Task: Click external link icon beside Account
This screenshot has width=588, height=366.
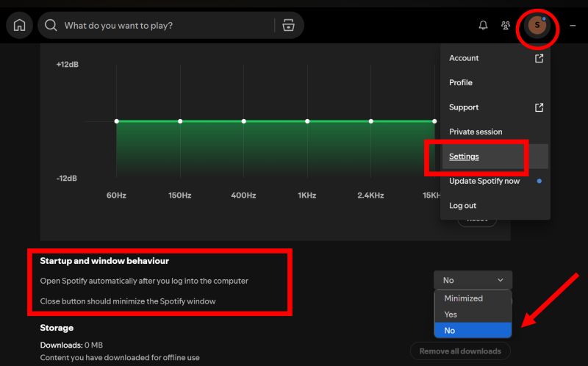Action: coord(539,58)
